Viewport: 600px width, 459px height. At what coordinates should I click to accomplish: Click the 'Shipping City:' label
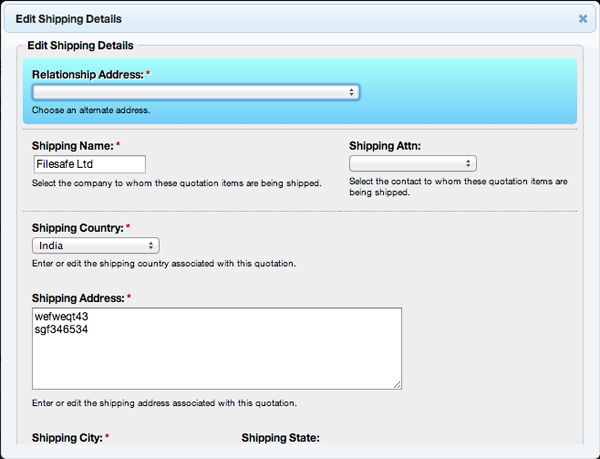(x=67, y=438)
